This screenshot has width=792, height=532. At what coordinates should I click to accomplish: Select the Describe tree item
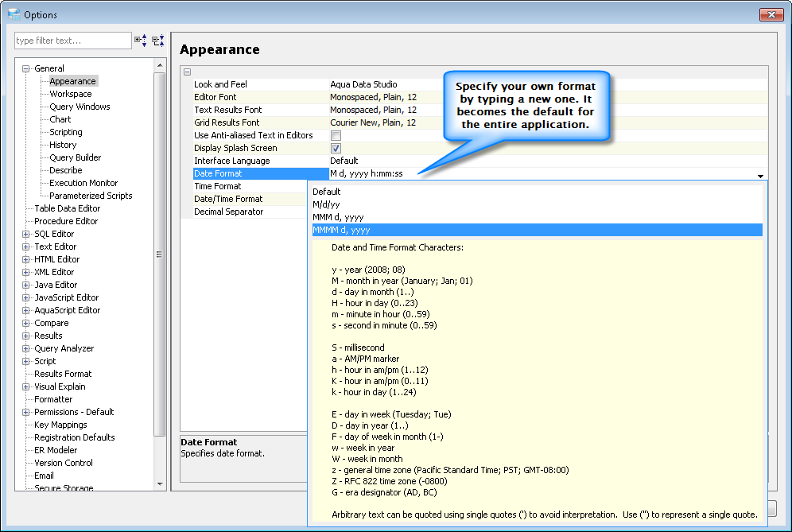coord(66,170)
